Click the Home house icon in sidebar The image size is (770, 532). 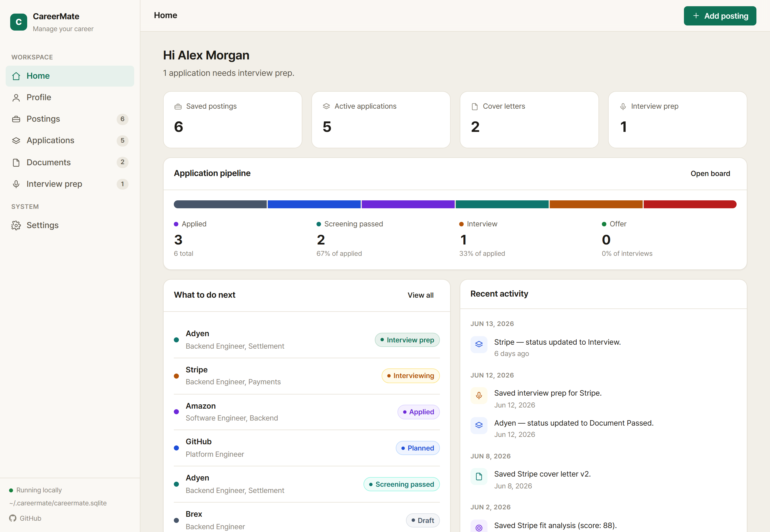(x=16, y=76)
